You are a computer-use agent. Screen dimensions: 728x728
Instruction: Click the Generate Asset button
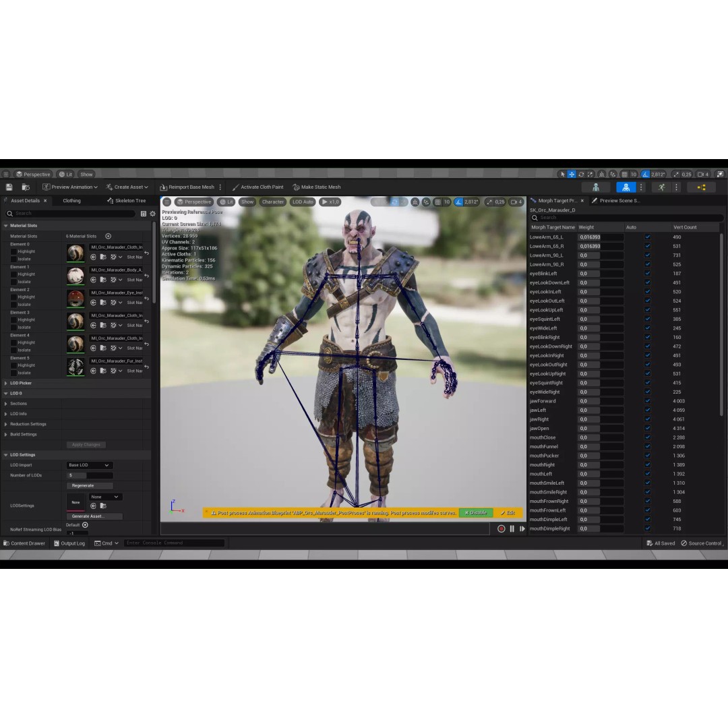(x=94, y=516)
